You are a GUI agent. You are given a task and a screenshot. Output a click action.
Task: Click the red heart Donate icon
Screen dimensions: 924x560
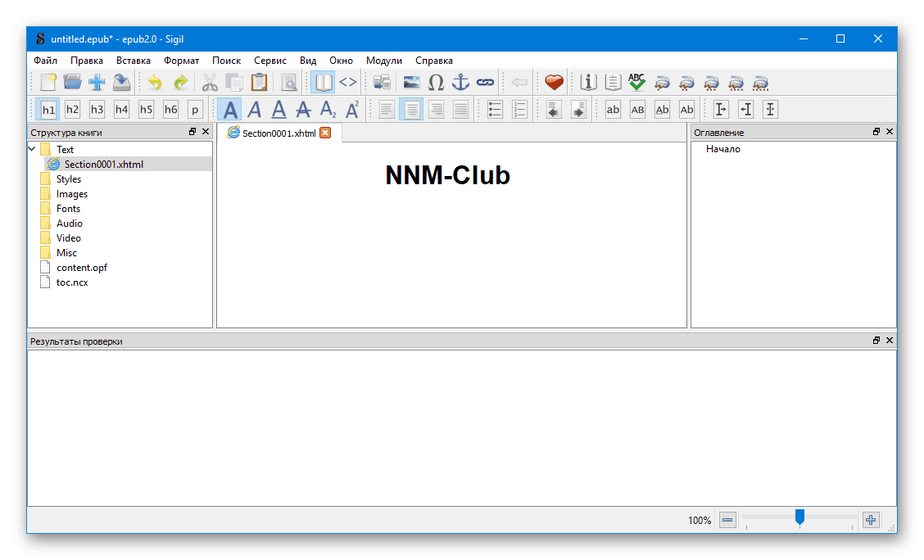(x=554, y=83)
